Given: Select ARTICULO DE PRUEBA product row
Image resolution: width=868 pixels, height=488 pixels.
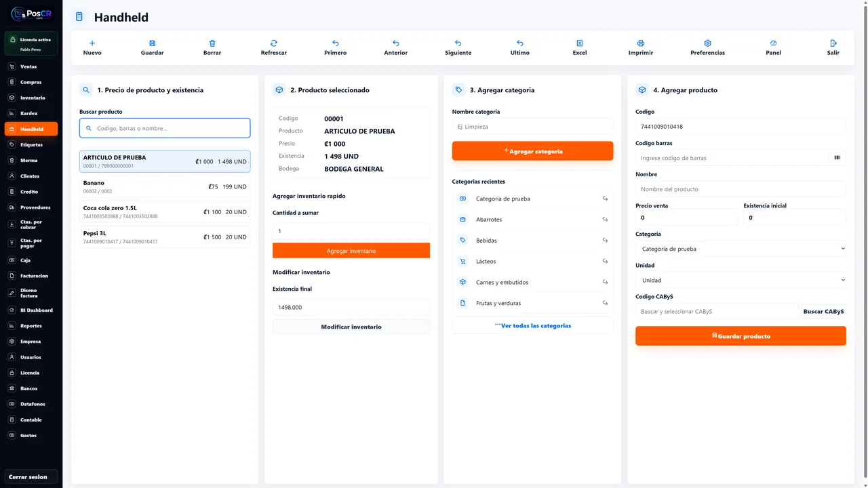Looking at the screenshot, I should 165,161.
